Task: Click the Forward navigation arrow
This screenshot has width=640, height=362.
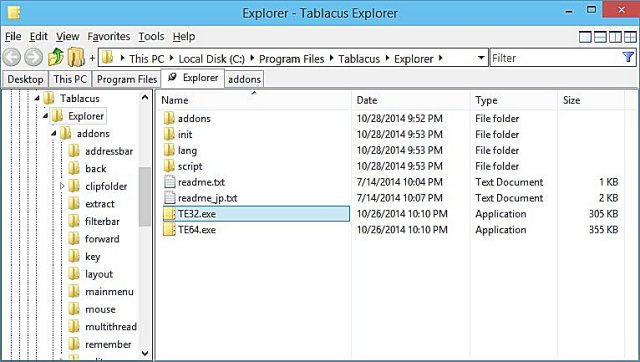Action: tap(33, 57)
